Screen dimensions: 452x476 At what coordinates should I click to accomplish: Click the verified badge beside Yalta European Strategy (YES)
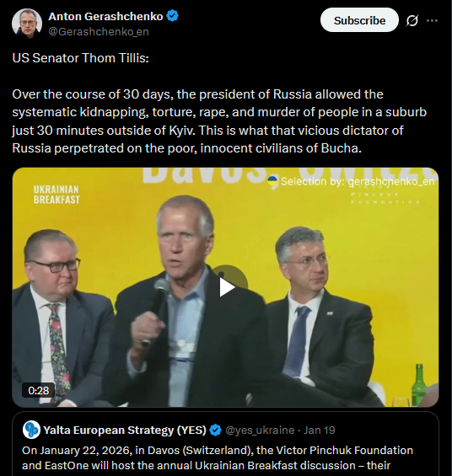tap(216, 431)
